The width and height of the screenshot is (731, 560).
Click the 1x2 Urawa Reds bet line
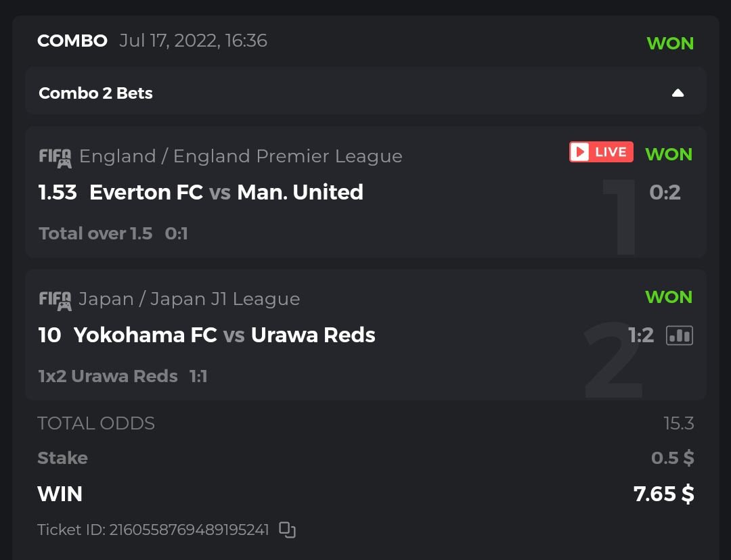[108, 377]
